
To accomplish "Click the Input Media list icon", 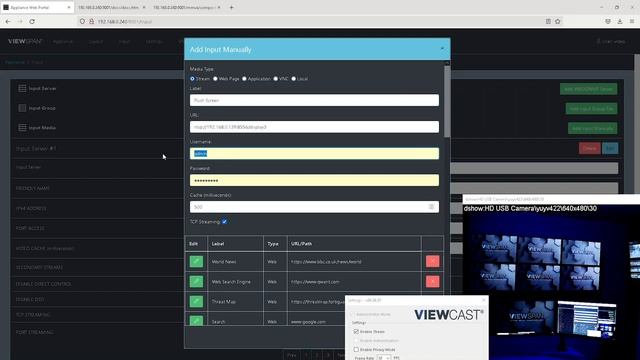I will point(22,127).
